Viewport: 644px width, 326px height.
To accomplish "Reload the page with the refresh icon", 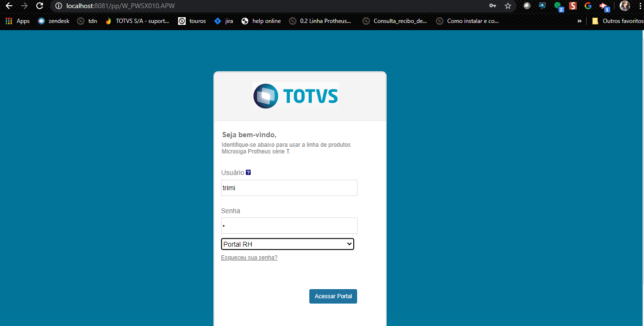I will coord(40,6).
